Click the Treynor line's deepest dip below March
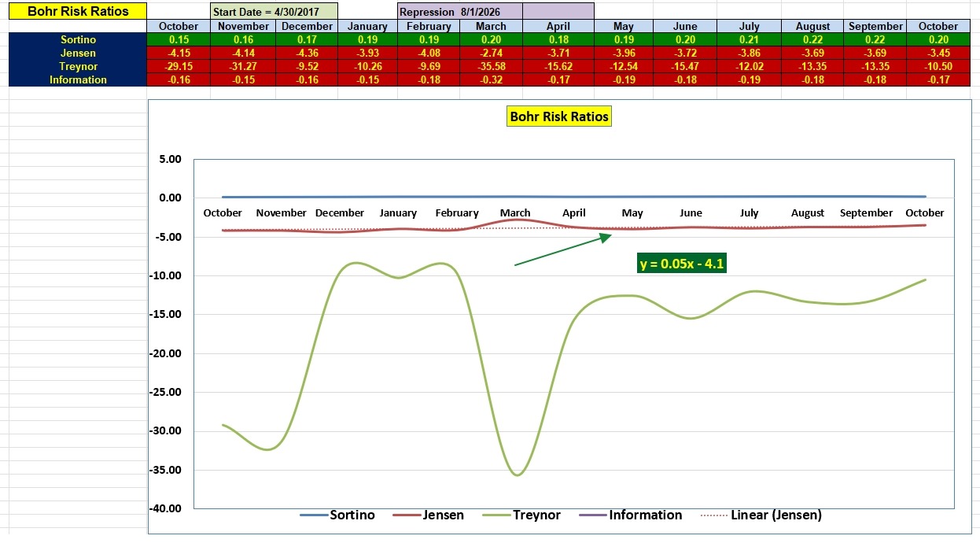This screenshot has width=980, height=543. (517, 475)
